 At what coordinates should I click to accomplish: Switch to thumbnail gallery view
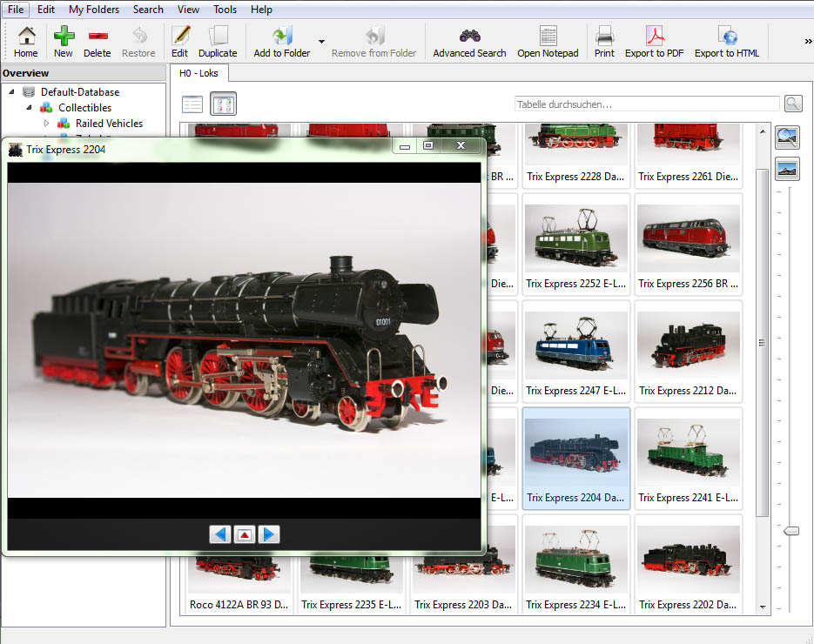pos(223,104)
